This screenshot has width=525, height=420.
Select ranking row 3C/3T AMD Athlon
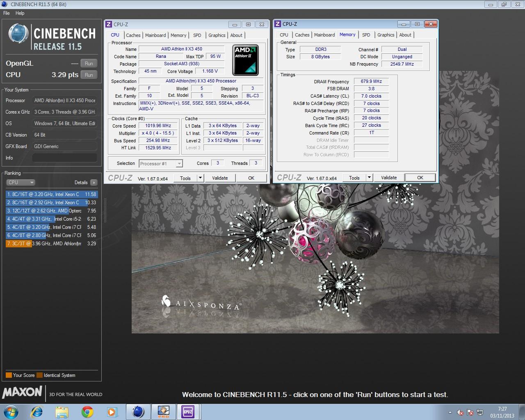point(52,244)
